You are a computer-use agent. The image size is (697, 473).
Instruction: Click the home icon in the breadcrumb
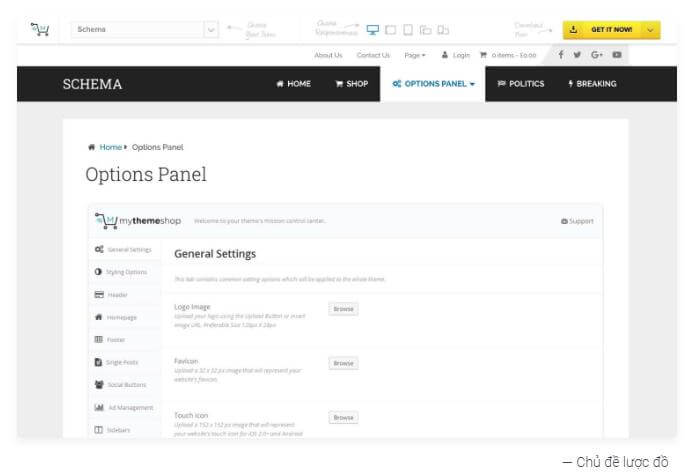[92, 147]
